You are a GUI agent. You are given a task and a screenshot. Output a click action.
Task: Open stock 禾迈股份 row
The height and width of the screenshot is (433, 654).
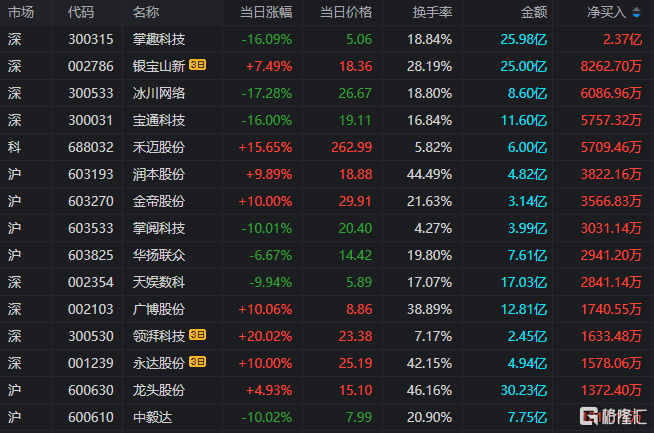(x=327, y=147)
